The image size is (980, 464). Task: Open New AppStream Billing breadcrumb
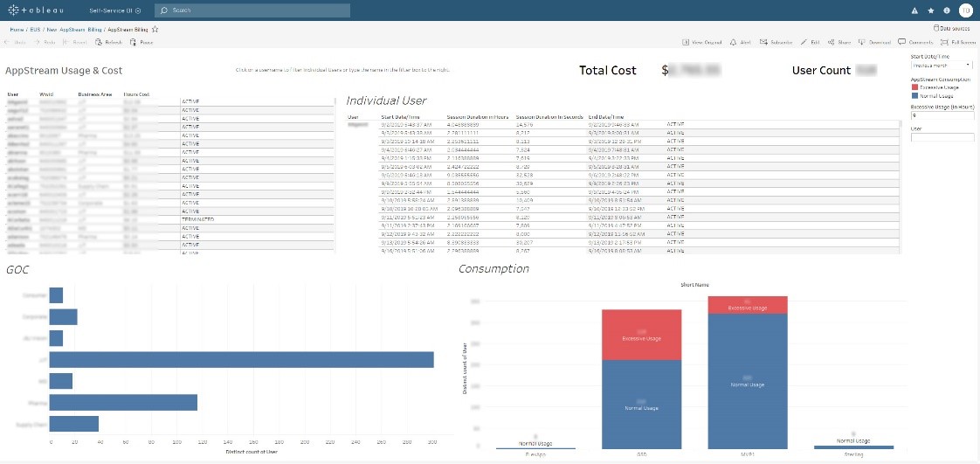coord(74,30)
